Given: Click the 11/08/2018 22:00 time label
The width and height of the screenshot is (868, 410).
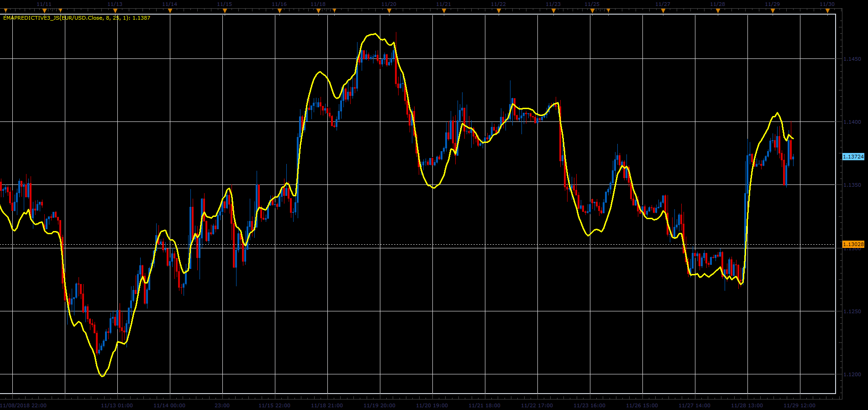Looking at the screenshot, I should (23, 405).
